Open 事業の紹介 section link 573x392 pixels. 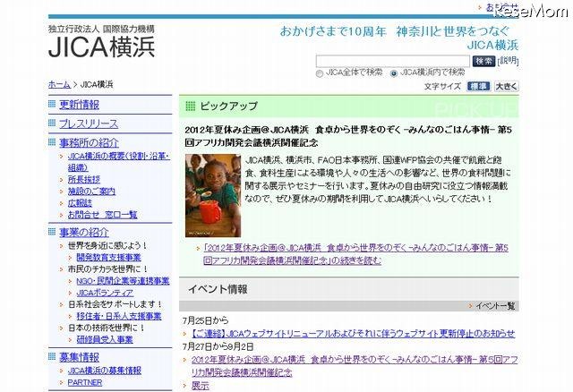click(84, 233)
